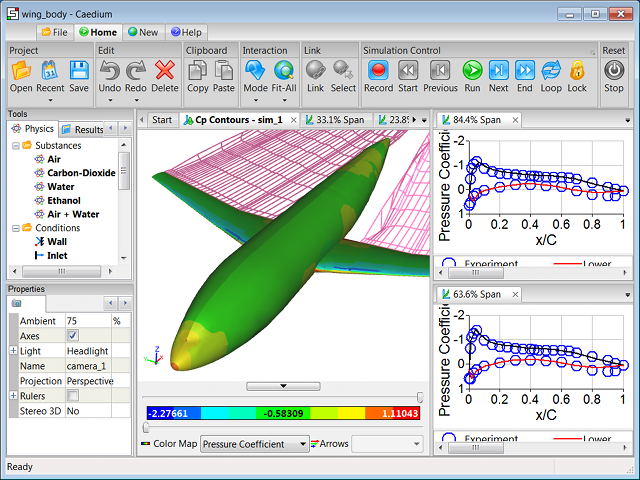Expand the Rulers property row

click(x=13, y=396)
